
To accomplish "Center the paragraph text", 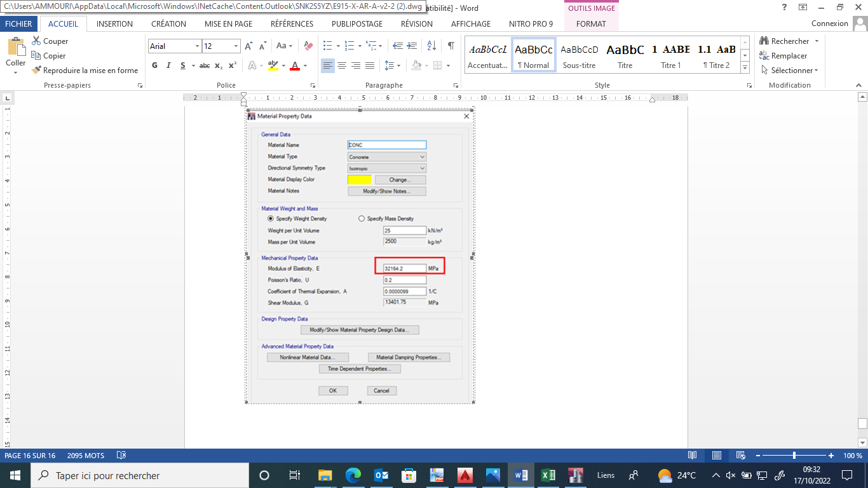I will pos(341,65).
